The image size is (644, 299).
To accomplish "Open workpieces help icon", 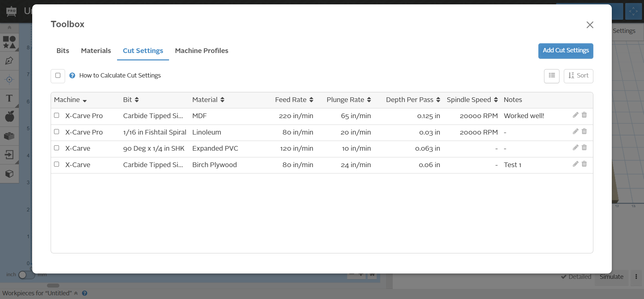I will 85,293.
